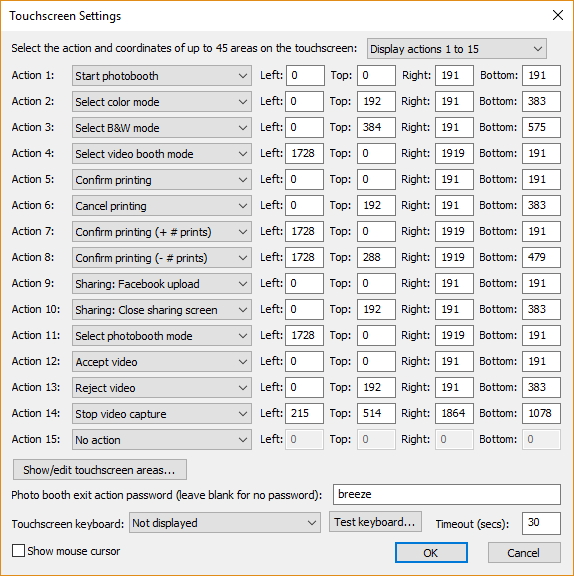The width and height of the screenshot is (574, 576).
Task: Click Action 11 Left field
Action: point(304,335)
